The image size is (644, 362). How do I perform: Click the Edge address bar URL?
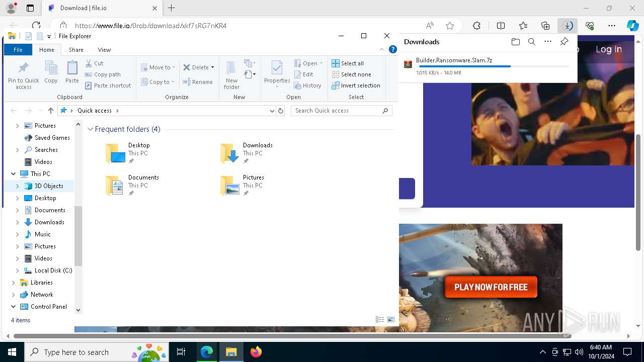click(x=151, y=26)
